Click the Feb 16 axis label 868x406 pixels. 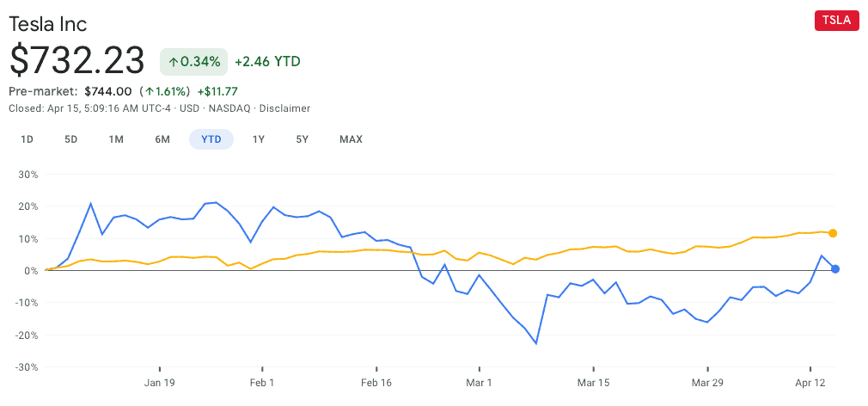pos(376,382)
